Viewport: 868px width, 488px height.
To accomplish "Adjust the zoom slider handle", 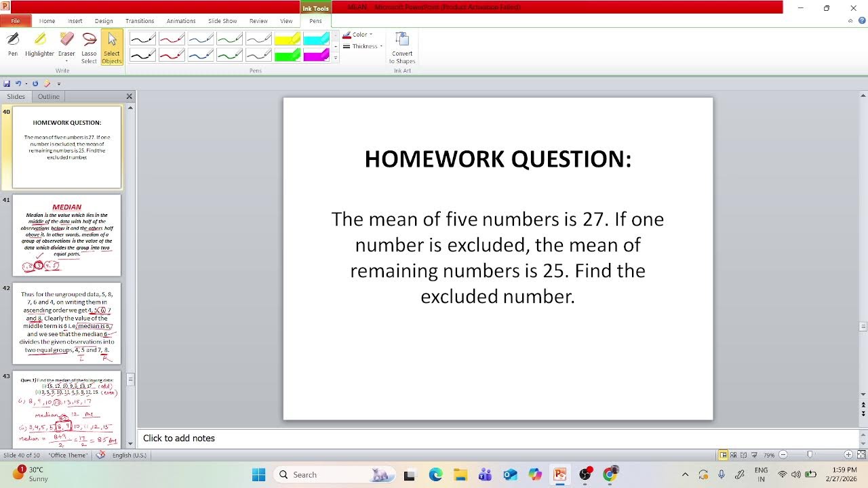I will 810,455.
